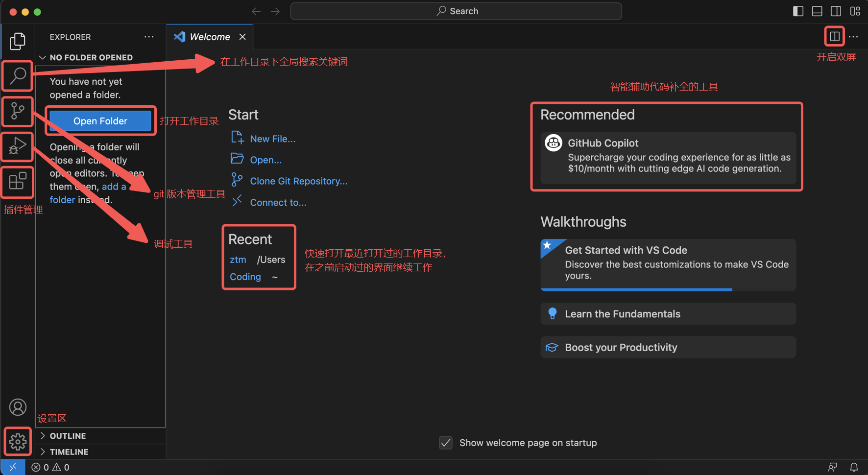Click the Get Started progress bar
868x475 pixels.
click(668, 289)
